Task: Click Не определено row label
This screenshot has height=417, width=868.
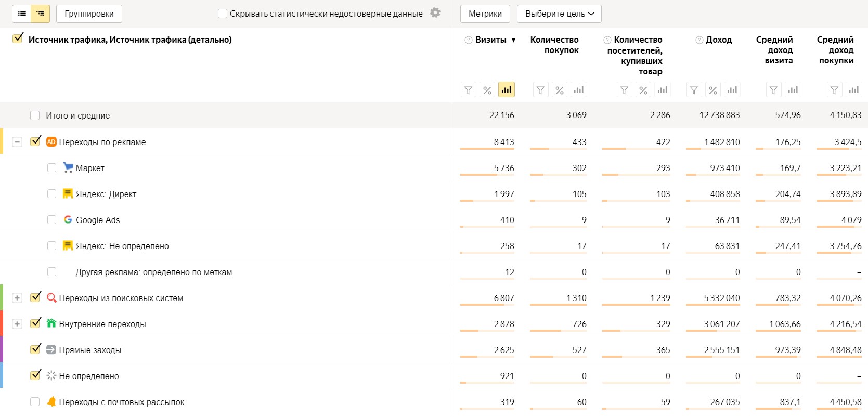Action: (x=89, y=376)
